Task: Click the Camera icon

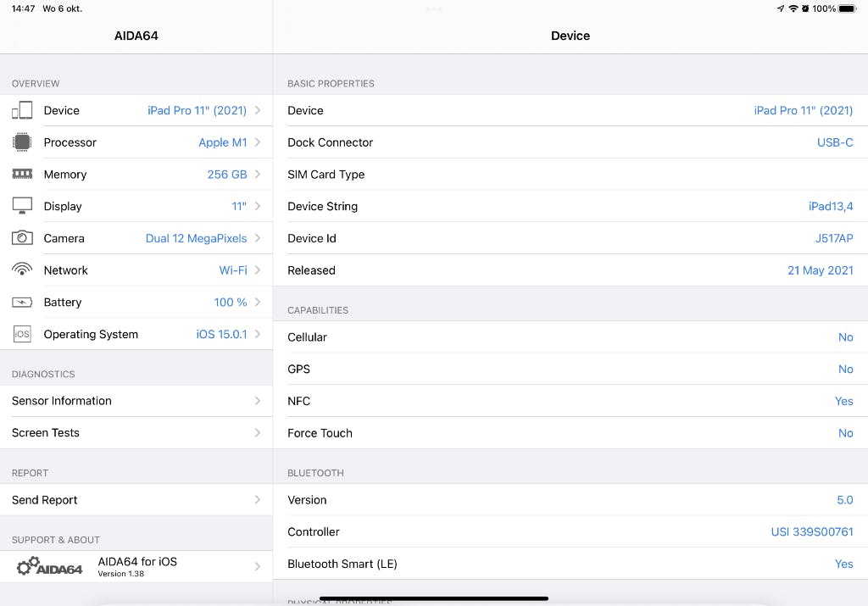Action: 22,238
